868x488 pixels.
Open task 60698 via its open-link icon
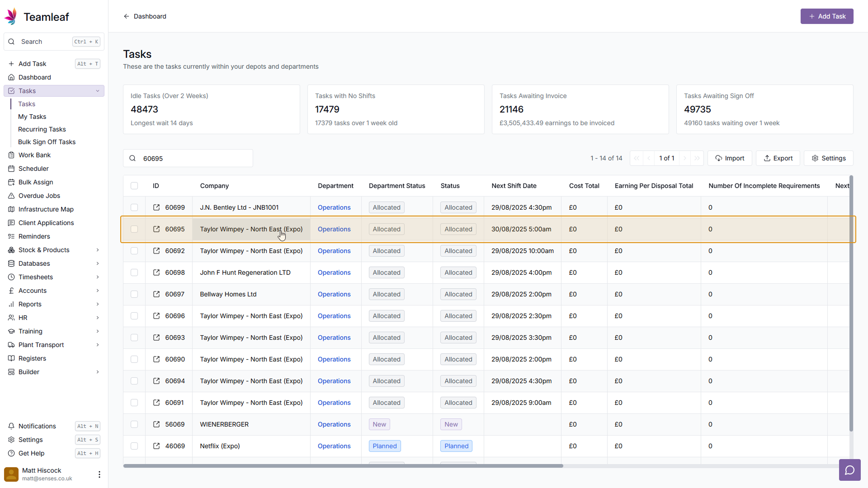point(156,272)
